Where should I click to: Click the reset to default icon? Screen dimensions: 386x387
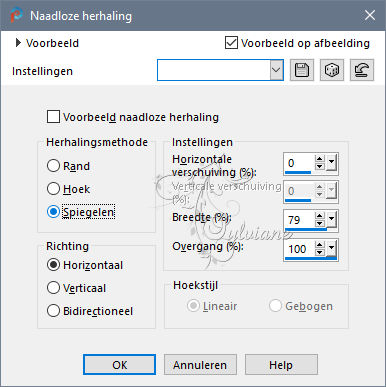point(362,70)
